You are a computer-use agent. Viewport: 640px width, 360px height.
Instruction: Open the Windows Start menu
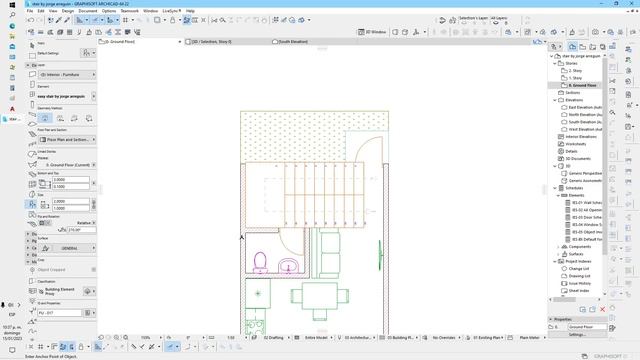(12, 5)
